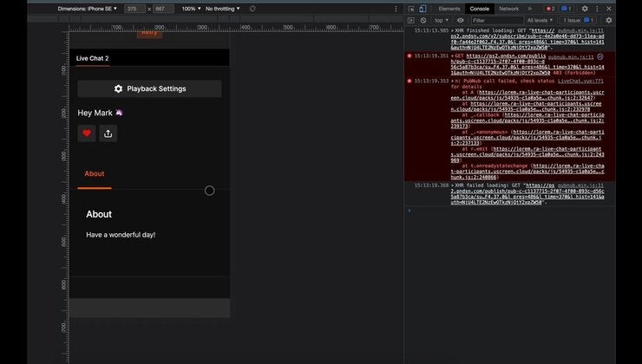Open console settings gear icon
This screenshot has height=364, width=642.
pyautogui.click(x=609, y=20)
